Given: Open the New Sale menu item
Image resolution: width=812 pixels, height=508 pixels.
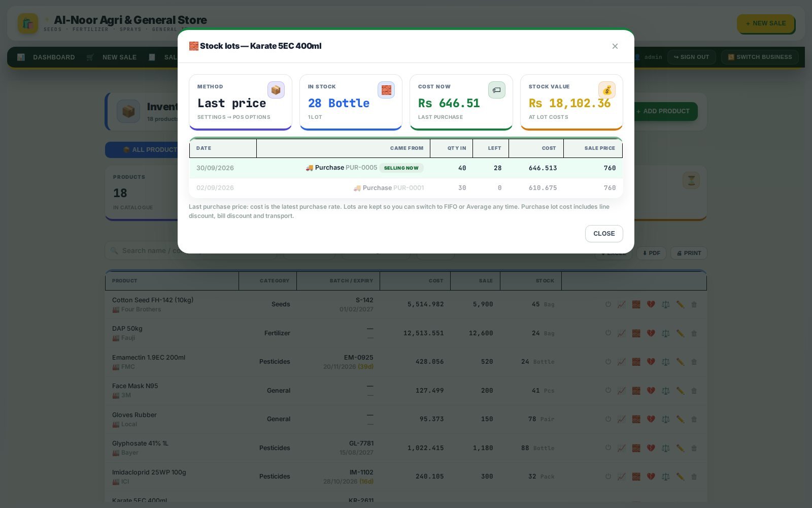Looking at the screenshot, I should pos(112,57).
